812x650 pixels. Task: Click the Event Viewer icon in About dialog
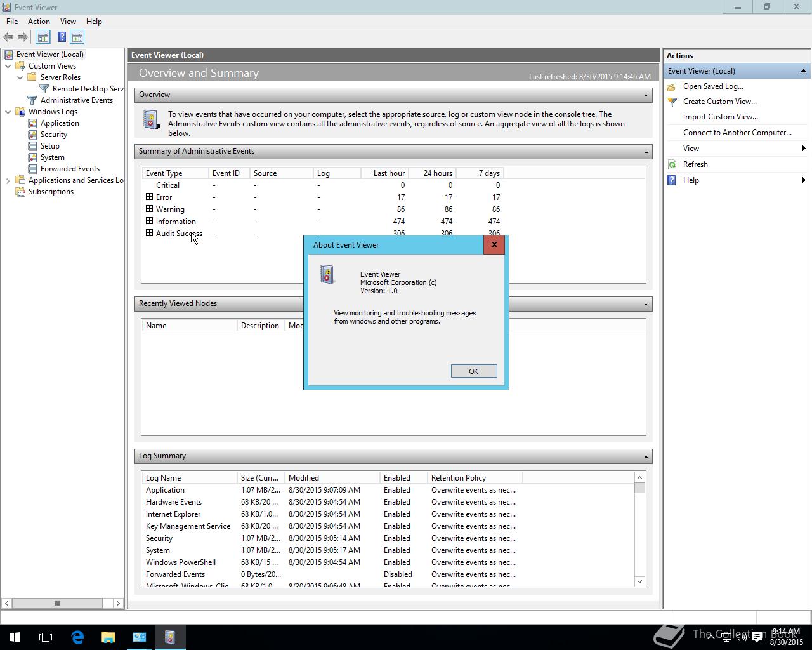327,274
